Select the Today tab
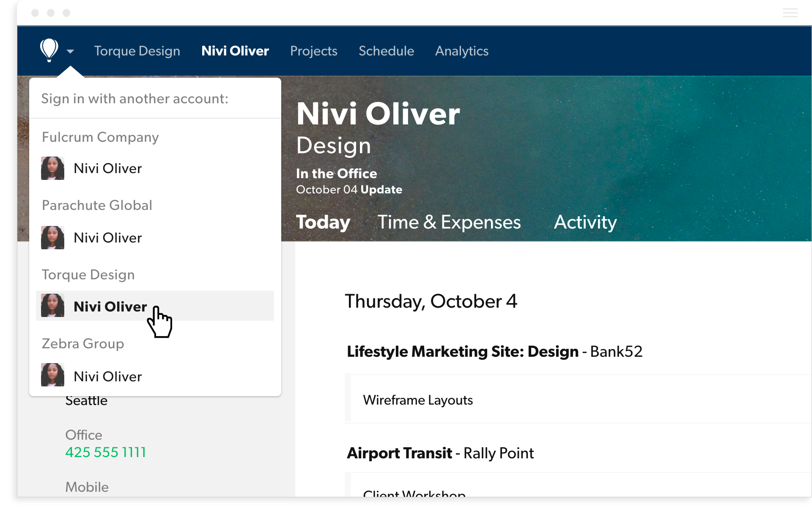 [x=323, y=222]
